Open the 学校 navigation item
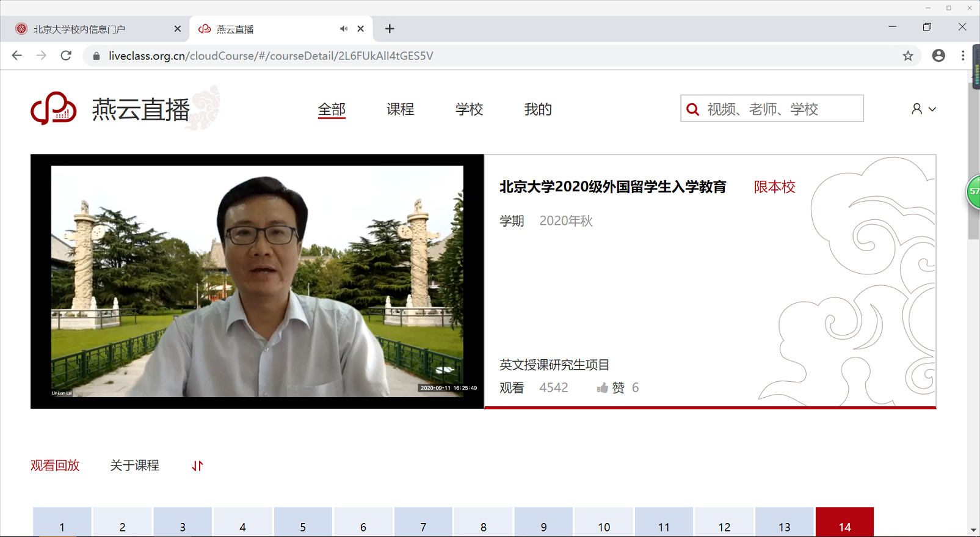 click(x=469, y=109)
